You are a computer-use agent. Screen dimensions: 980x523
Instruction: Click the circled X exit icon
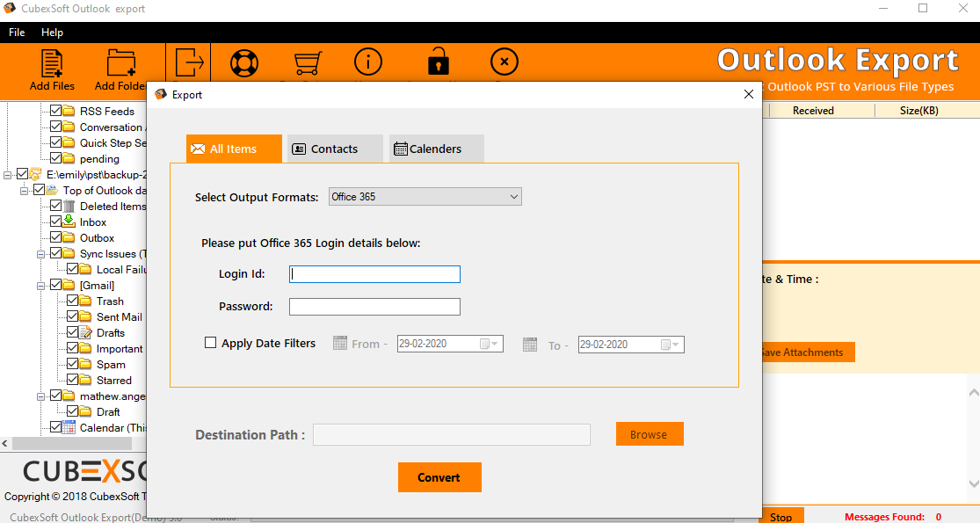(x=504, y=62)
